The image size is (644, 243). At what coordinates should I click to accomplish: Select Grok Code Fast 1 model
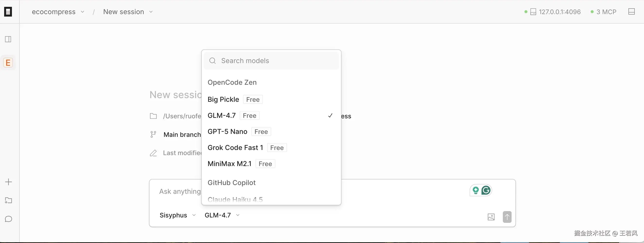[x=235, y=148]
